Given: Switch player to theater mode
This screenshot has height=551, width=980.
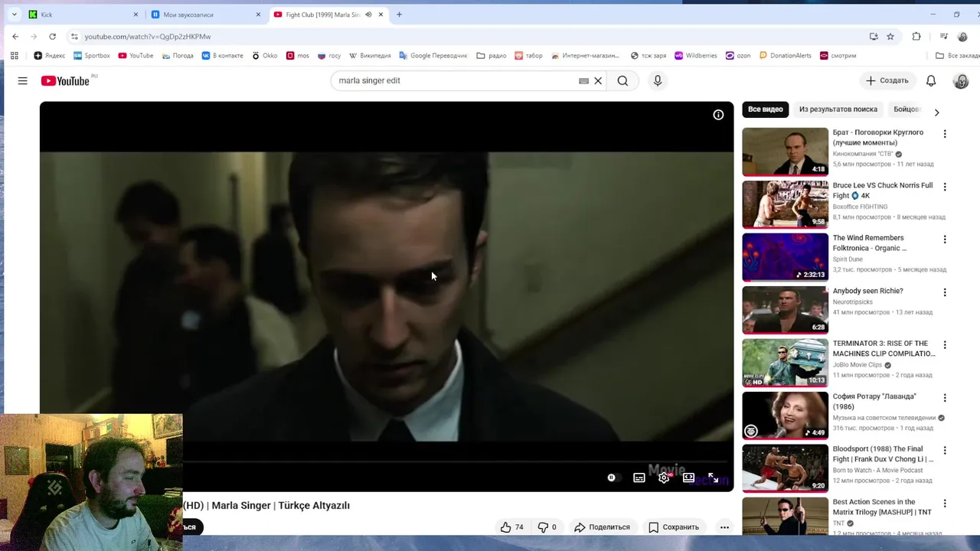Looking at the screenshot, I should pos(688,478).
